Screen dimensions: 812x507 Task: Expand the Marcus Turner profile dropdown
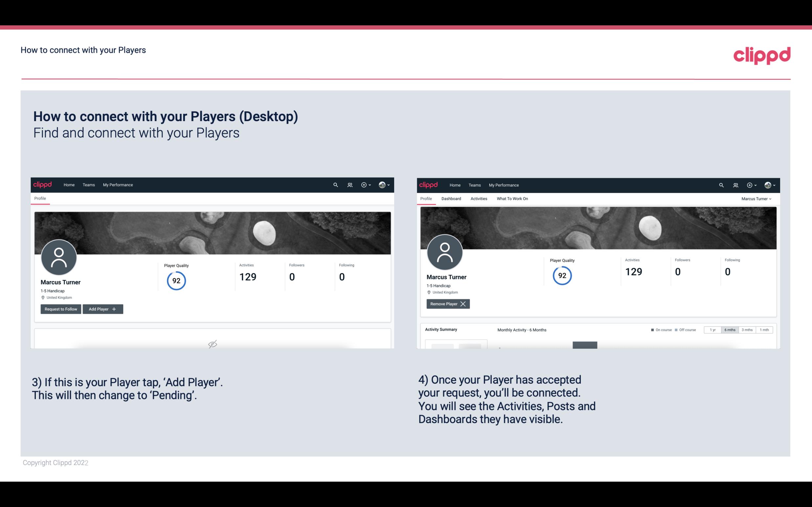click(x=756, y=199)
